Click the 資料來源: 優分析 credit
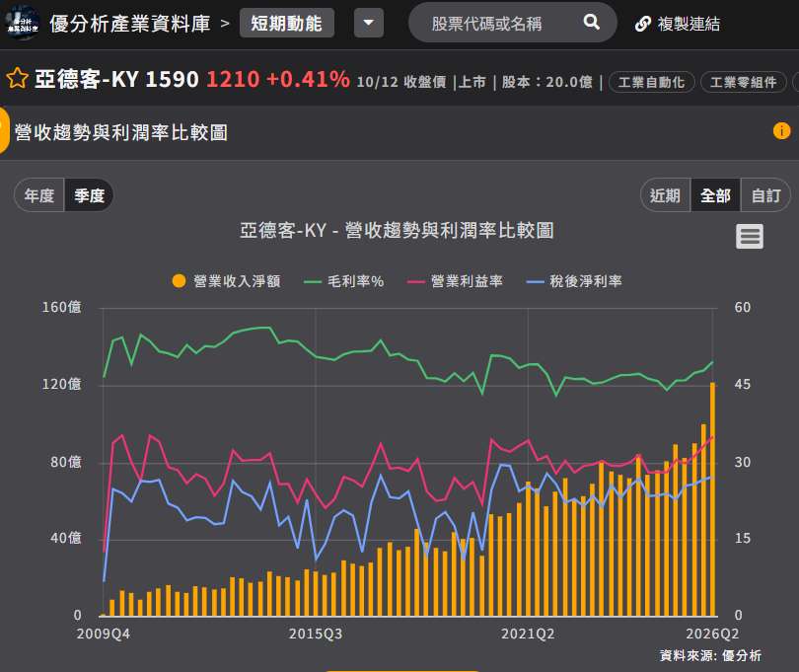The height and width of the screenshot is (672, 799). tap(710, 655)
